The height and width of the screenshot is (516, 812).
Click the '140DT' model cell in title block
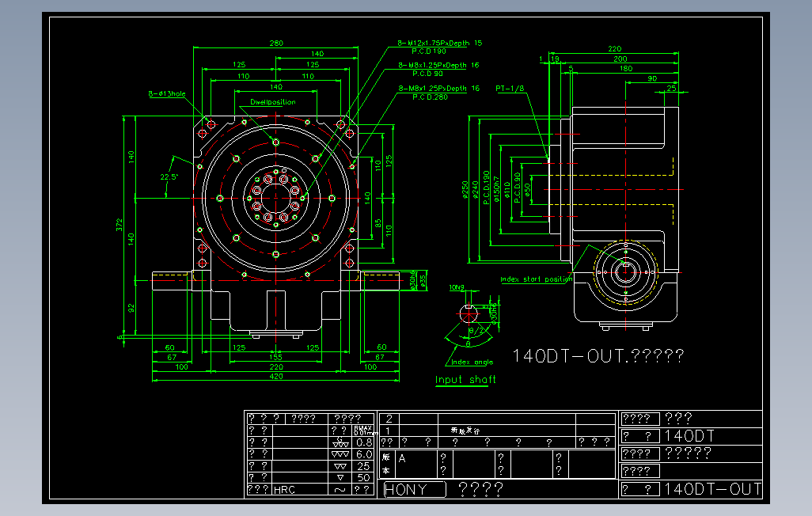(690, 436)
